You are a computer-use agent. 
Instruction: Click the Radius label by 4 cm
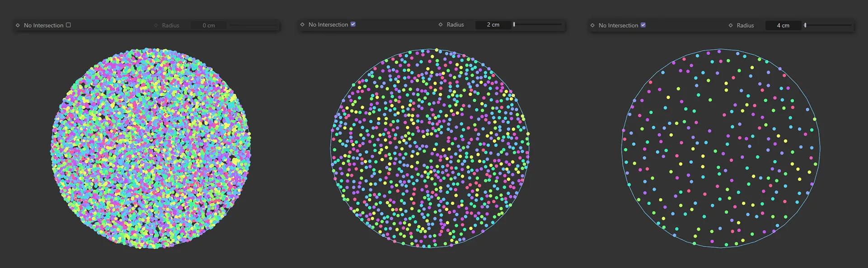pyautogui.click(x=745, y=25)
